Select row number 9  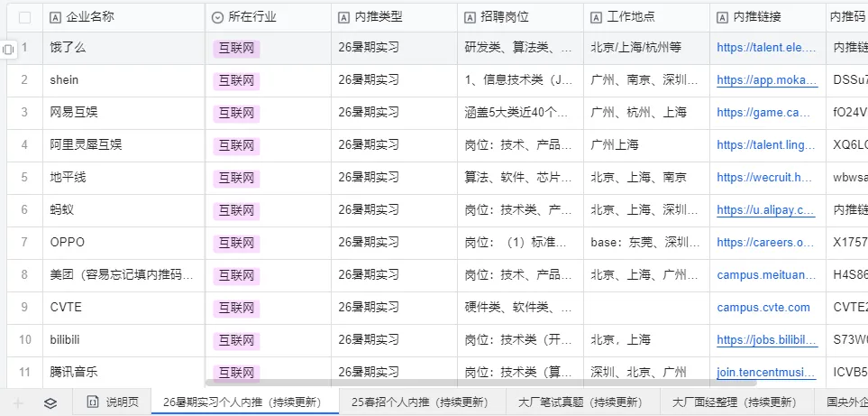(24, 307)
